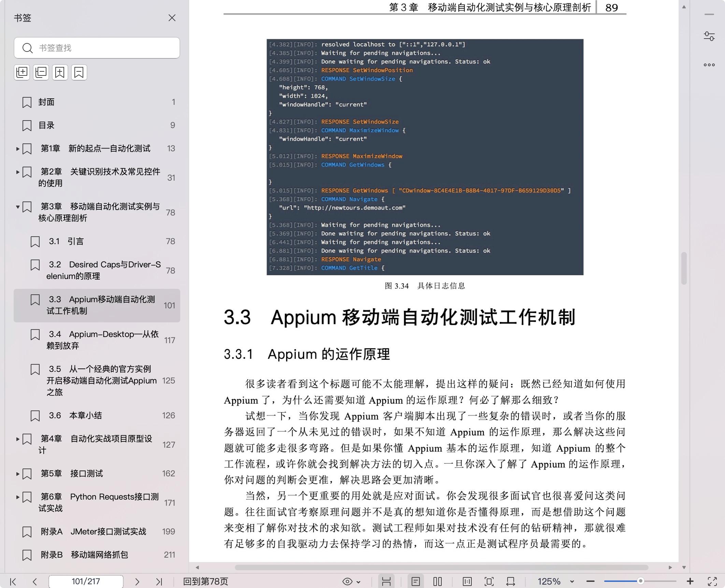
Task: Open 3.6 本章小结 bookmark
Action: coord(97,416)
